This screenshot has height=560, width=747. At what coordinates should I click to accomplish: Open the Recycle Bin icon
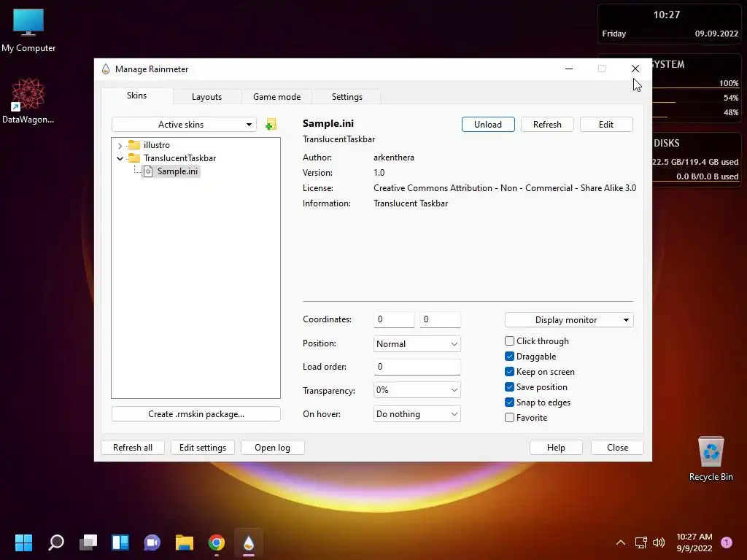coord(711,458)
